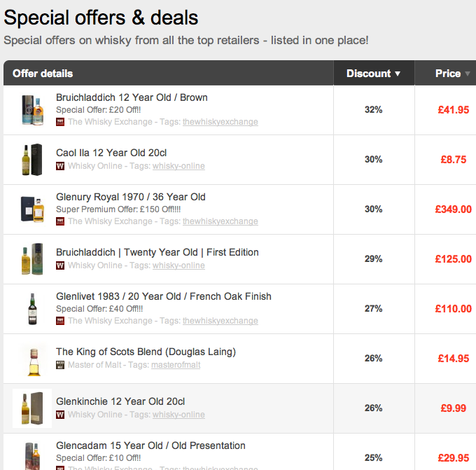Click Whisky Exchange icon under Glenury Royal 1970
Screen dimensions: 476x470
pos(60,221)
